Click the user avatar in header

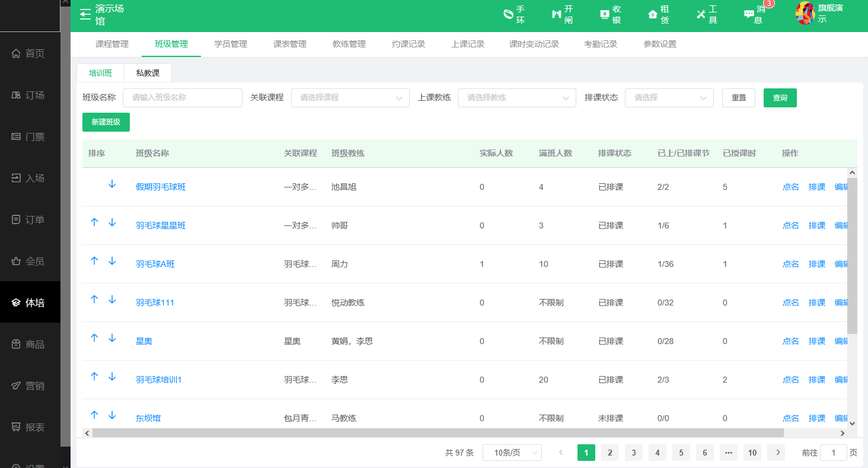click(x=805, y=13)
